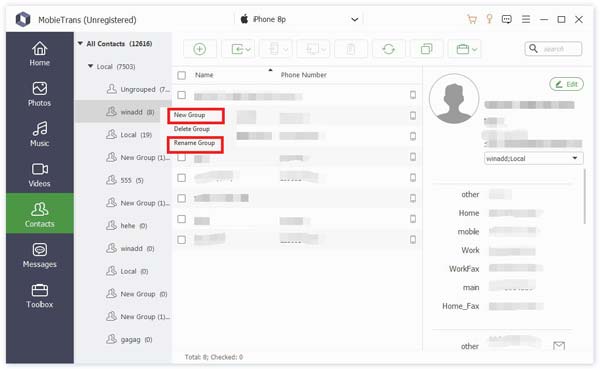600x370 pixels.
Task: Select the gagag (0) group
Action: (129, 339)
